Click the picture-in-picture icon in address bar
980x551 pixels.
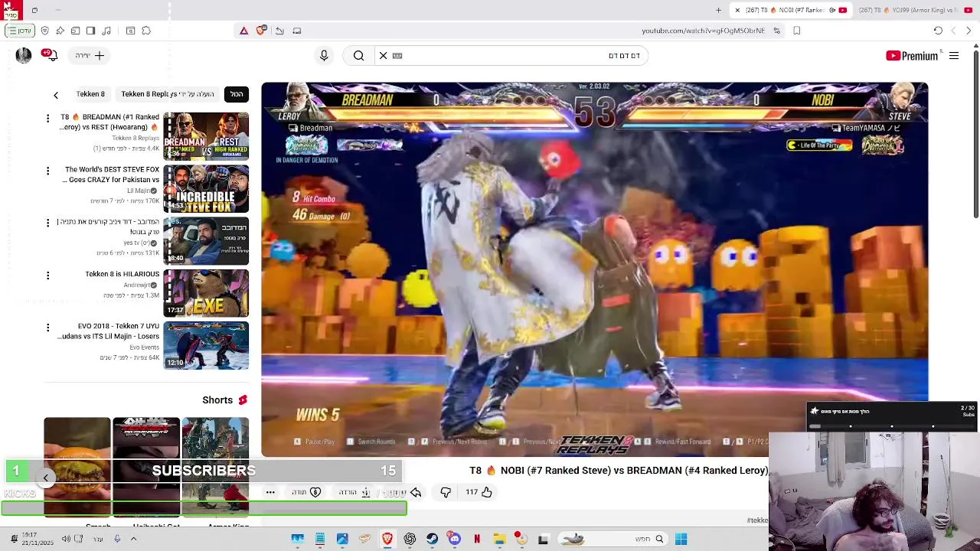(x=297, y=31)
